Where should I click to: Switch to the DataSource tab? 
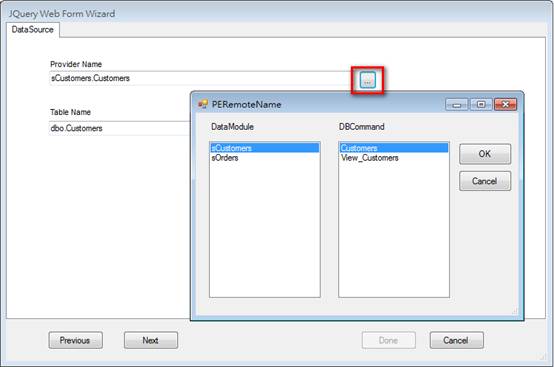pos(33,30)
